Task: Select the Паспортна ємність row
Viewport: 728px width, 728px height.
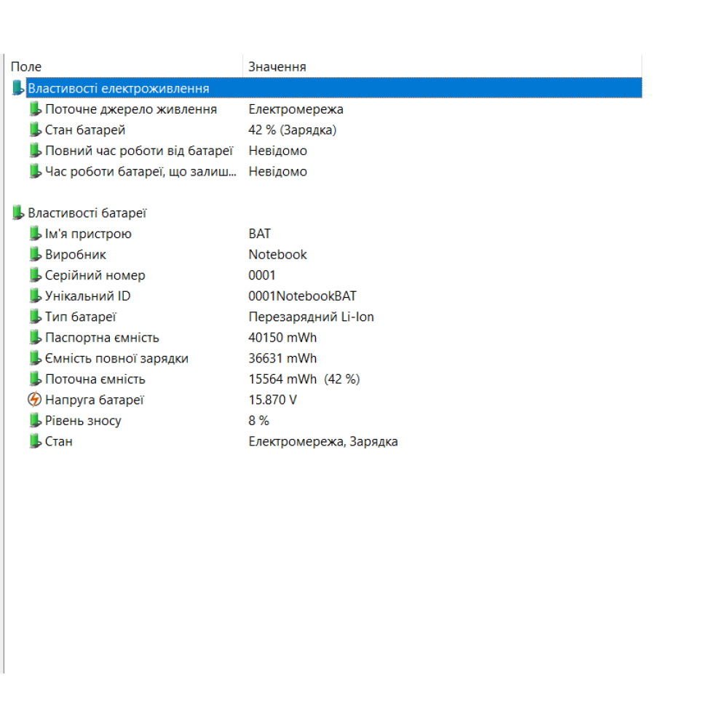Action: point(102,338)
